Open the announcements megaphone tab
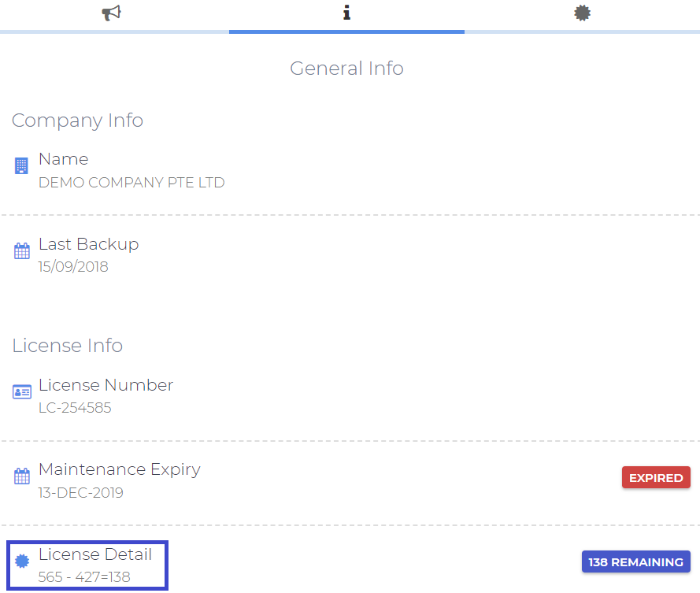 112,13
